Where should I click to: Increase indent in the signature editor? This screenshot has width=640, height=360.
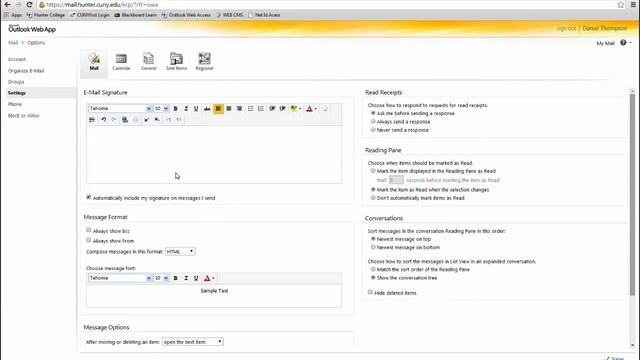point(282,109)
